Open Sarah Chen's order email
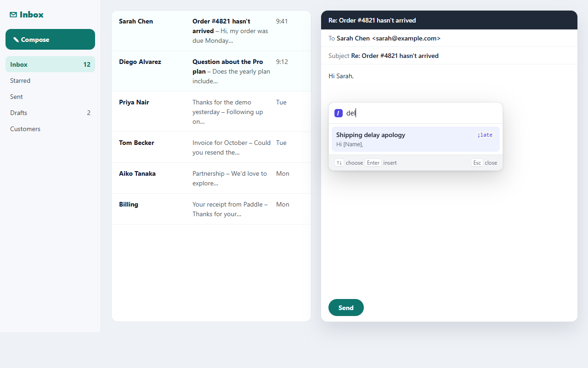The image size is (588, 368). [211, 31]
